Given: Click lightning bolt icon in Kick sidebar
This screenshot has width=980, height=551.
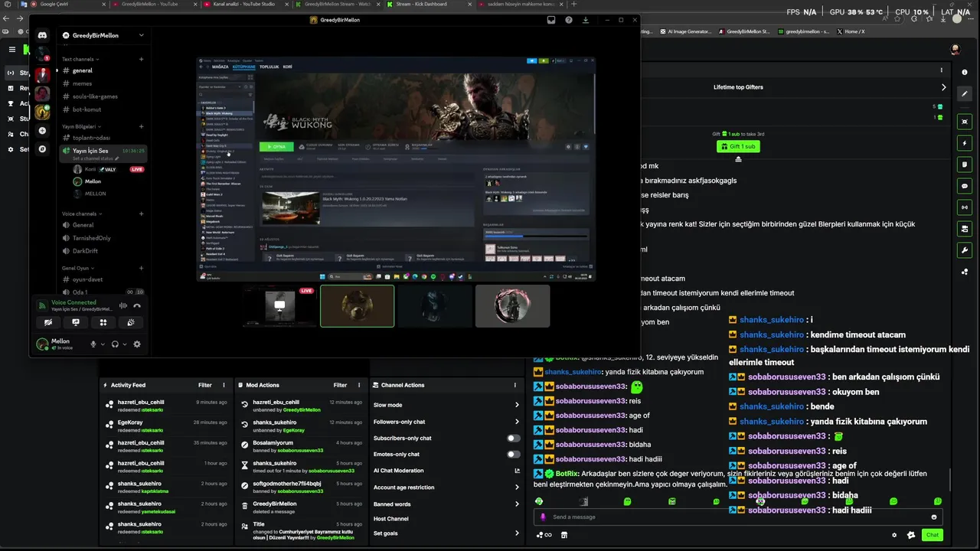Looking at the screenshot, I should coord(965,143).
